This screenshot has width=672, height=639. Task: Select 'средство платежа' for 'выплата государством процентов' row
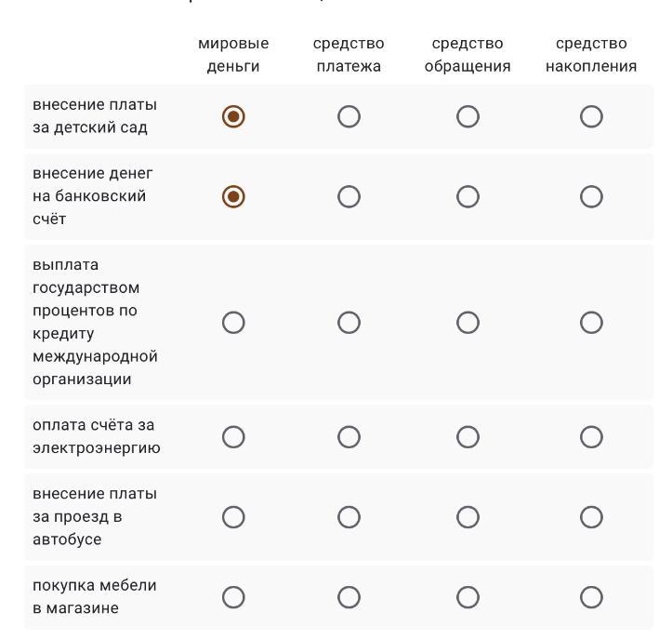[349, 323]
